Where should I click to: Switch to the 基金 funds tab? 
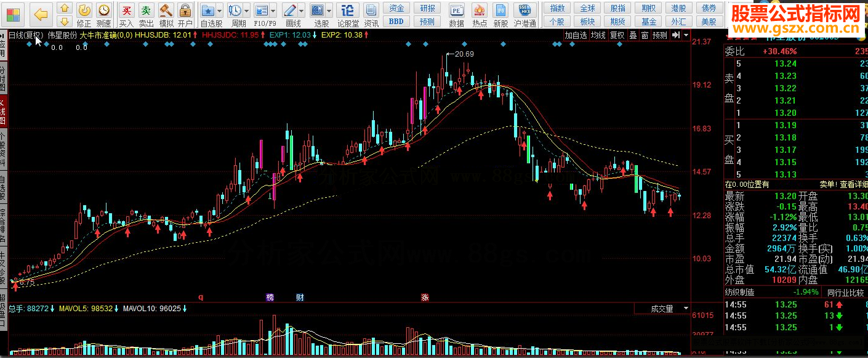[649, 22]
